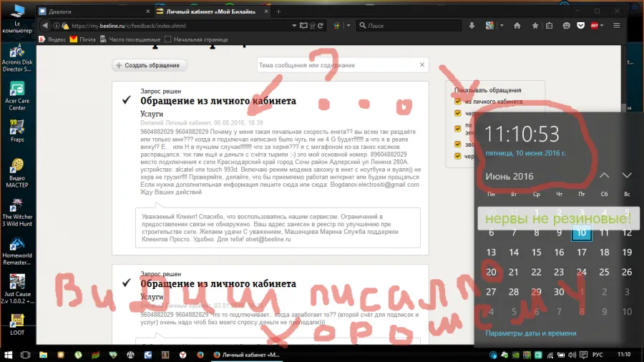This screenshot has height=362, width=644.
Task: Open Параметры даты и времени link
Action: (531, 333)
